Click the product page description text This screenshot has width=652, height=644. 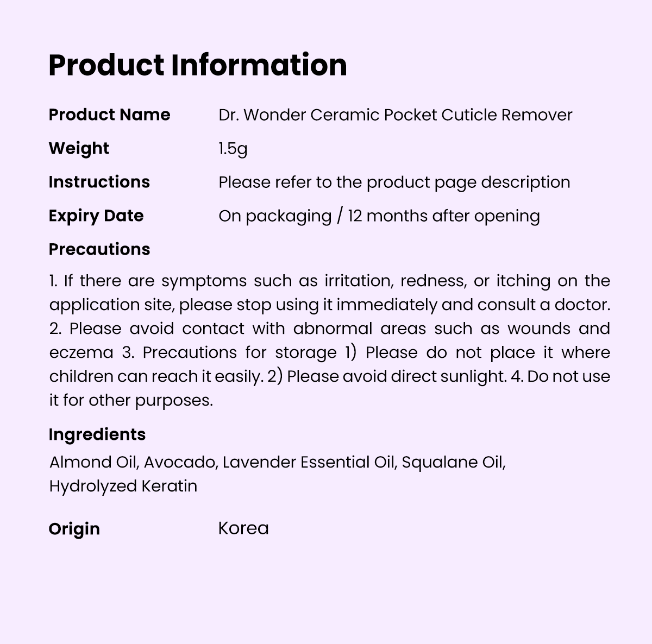click(394, 182)
